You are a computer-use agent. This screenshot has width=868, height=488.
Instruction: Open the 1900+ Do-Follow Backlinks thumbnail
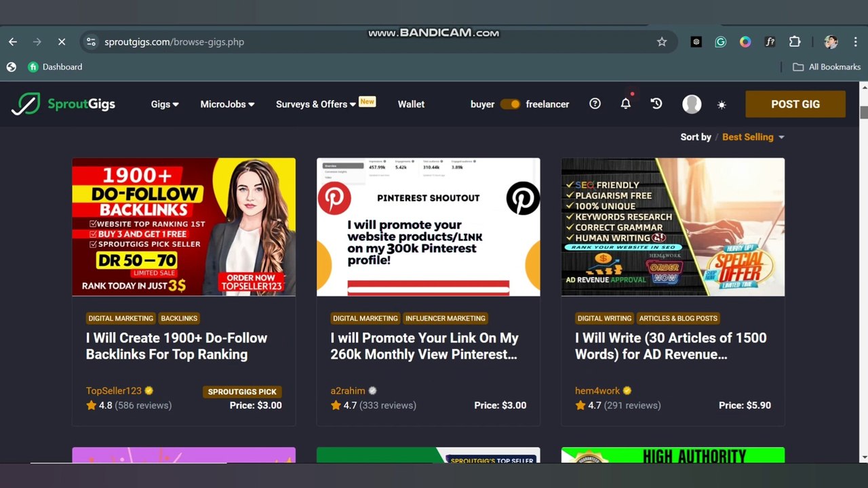click(x=184, y=227)
